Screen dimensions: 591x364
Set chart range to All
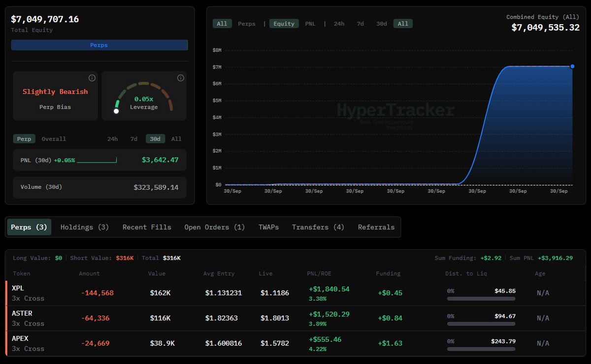tap(403, 24)
